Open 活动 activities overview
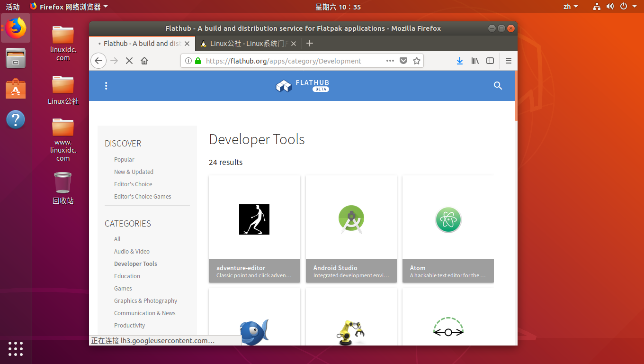Image resolution: width=644 pixels, height=364 pixels. click(13, 7)
